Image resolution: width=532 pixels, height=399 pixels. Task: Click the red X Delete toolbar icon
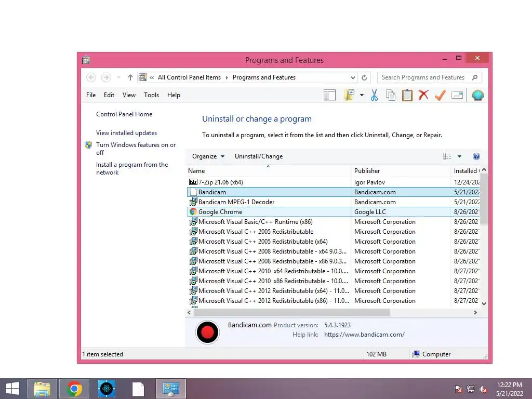[423, 95]
